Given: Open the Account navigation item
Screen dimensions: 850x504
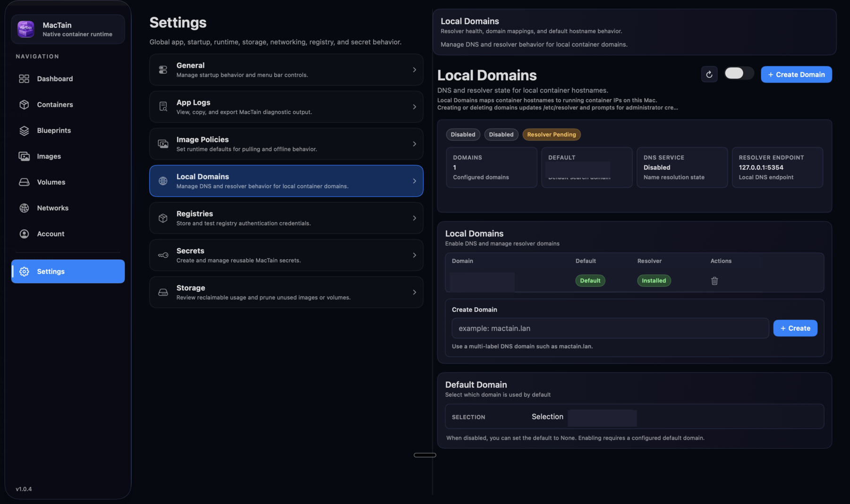Looking at the screenshot, I should coord(68,234).
